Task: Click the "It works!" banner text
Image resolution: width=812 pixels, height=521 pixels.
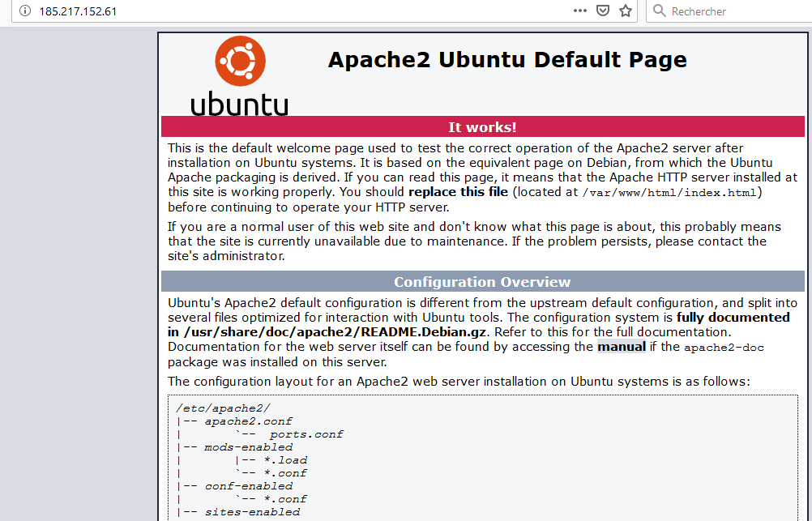Action: click(x=482, y=127)
